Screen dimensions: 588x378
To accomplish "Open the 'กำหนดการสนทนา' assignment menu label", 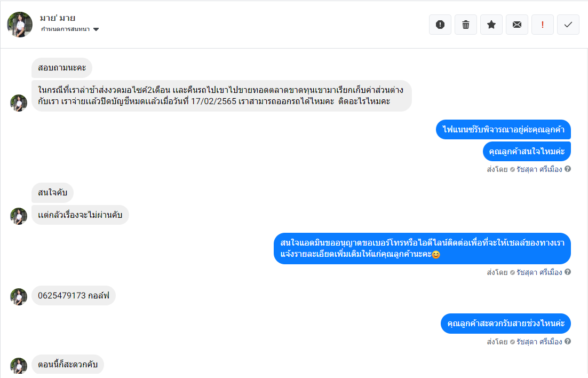I will [65, 29].
